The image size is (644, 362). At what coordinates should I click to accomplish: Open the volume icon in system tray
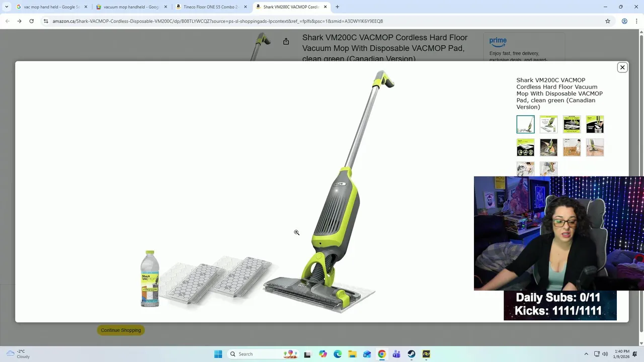605,354
